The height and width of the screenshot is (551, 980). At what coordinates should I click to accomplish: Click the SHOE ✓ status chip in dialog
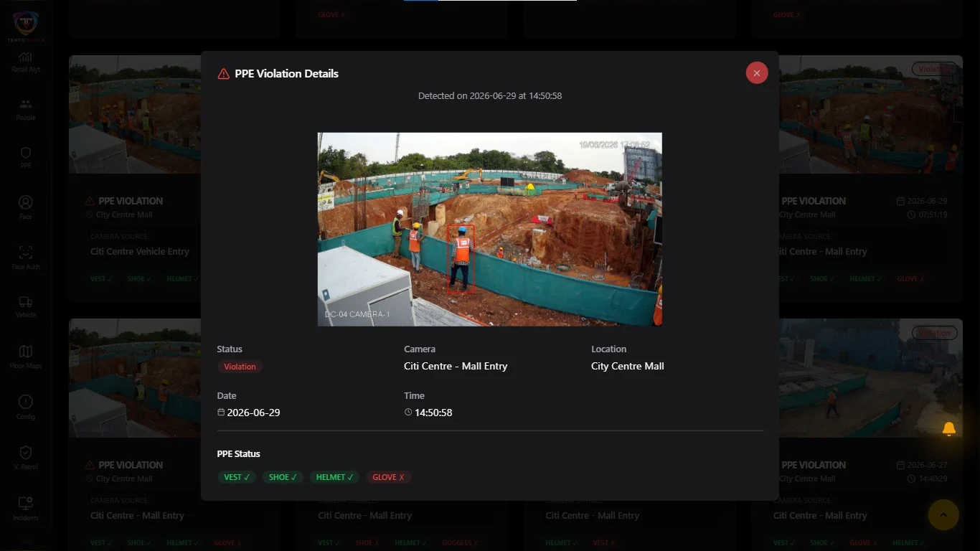pyautogui.click(x=283, y=477)
